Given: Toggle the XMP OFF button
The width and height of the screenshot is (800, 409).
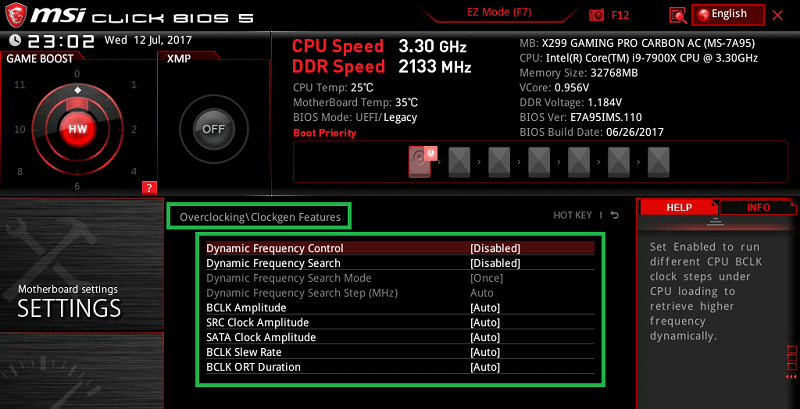Looking at the screenshot, I should pyautogui.click(x=211, y=129).
